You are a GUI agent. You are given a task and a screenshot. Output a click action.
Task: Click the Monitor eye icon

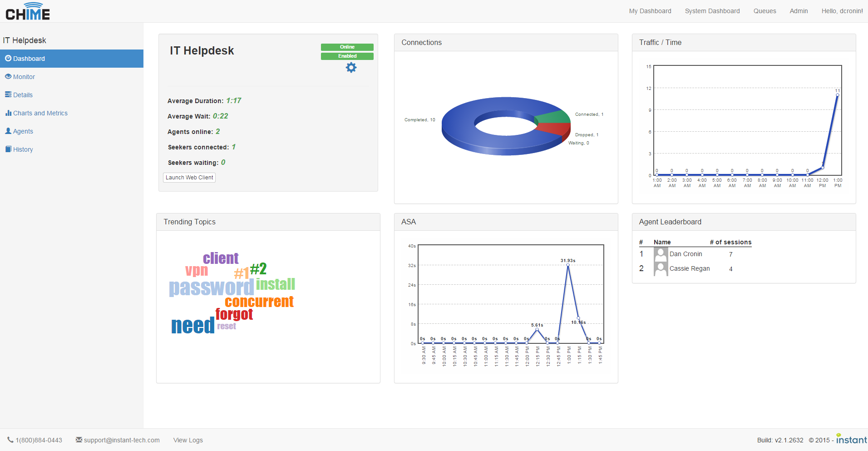(x=8, y=76)
